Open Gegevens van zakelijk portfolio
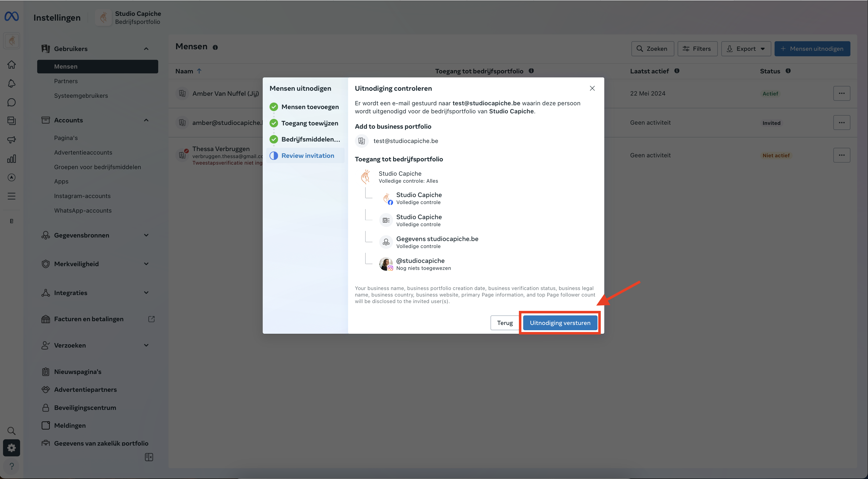This screenshot has height=479, width=868. (x=101, y=443)
